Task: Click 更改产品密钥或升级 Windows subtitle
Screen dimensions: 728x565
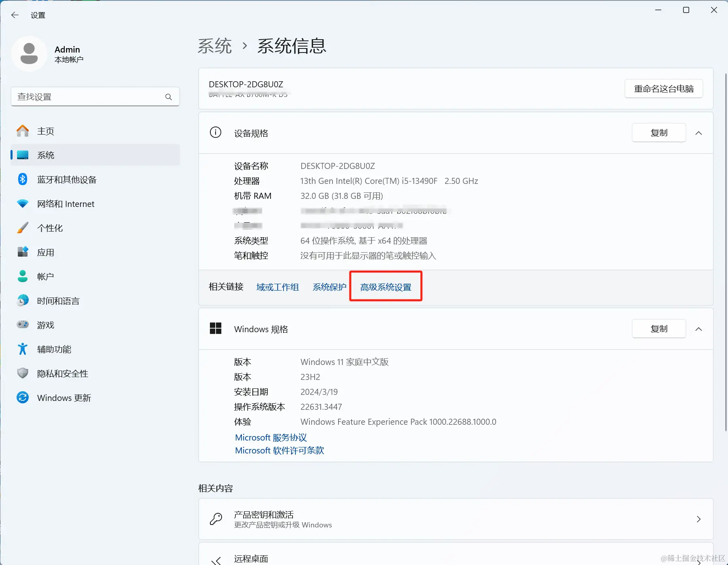Action: click(283, 525)
